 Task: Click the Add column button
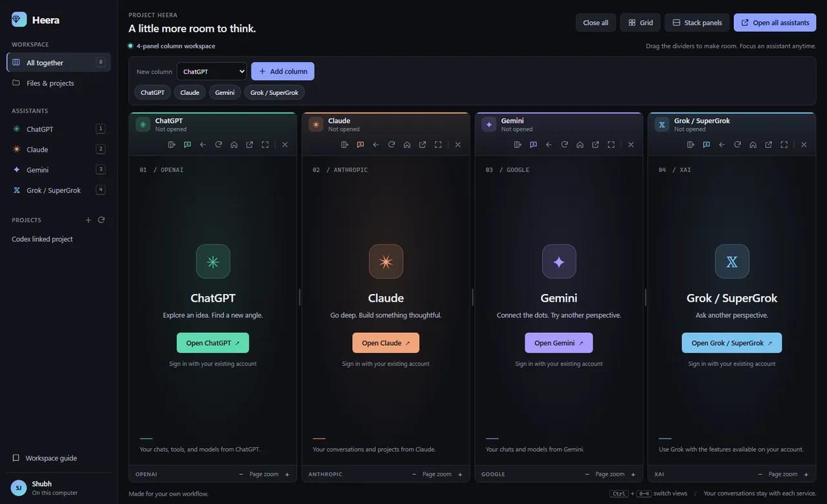point(283,71)
